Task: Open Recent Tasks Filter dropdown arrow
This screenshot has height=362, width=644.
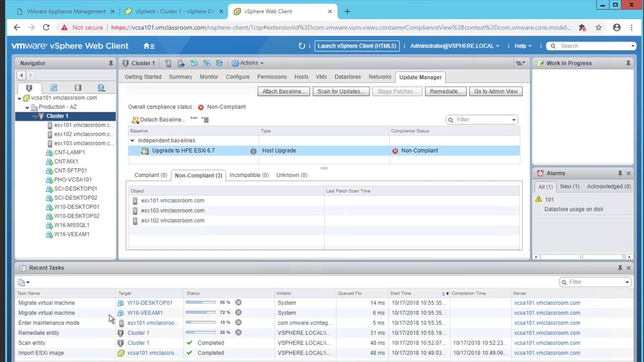Action: point(627,283)
